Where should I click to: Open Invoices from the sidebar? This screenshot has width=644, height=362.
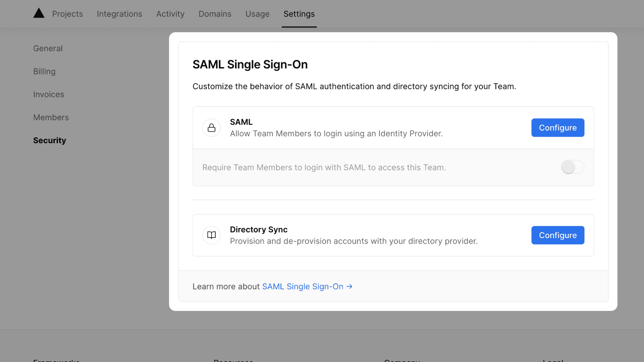coord(49,95)
